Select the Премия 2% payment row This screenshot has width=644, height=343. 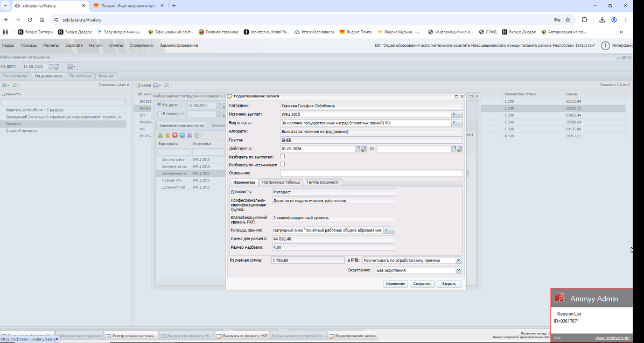tap(191, 180)
